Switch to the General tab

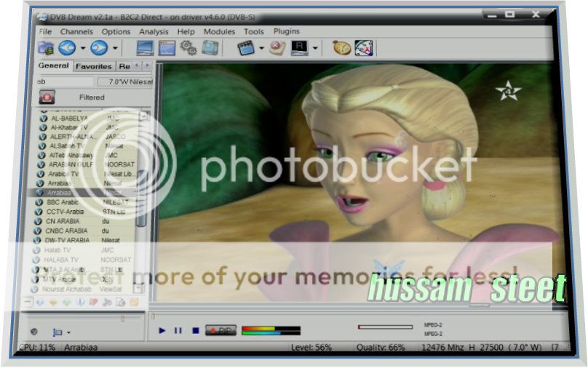coord(54,65)
